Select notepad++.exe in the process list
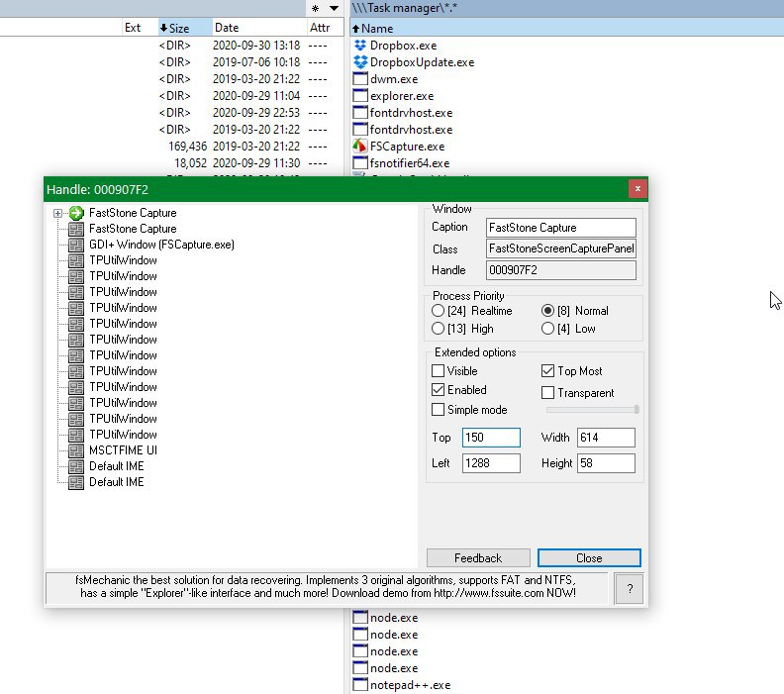Viewport: 784px width, 694px height. tap(410, 685)
